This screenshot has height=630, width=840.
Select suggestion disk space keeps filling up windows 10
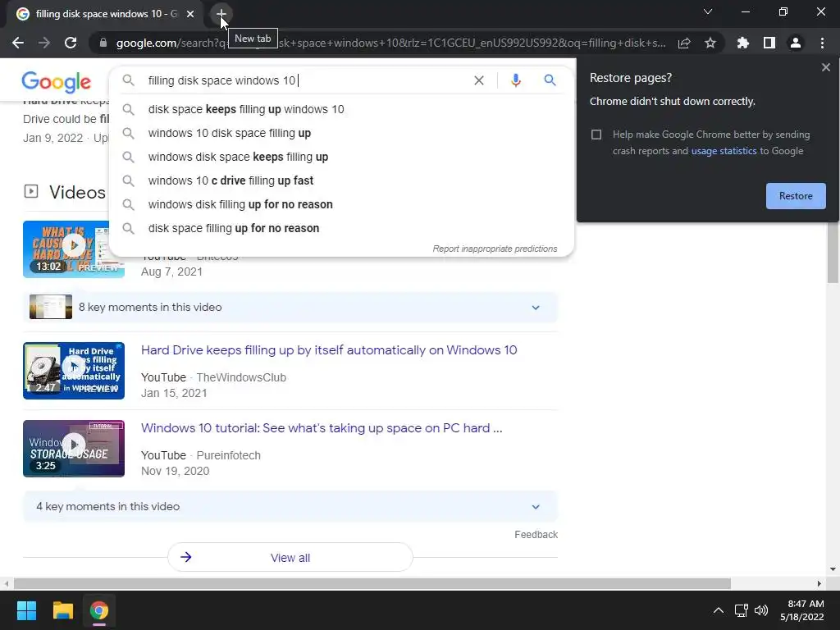click(341, 109)
